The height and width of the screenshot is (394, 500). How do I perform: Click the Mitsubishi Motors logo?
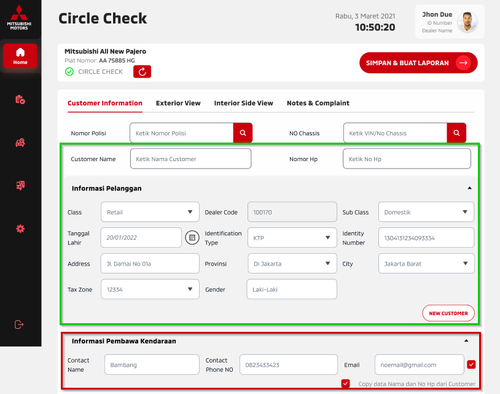point(19,18)
